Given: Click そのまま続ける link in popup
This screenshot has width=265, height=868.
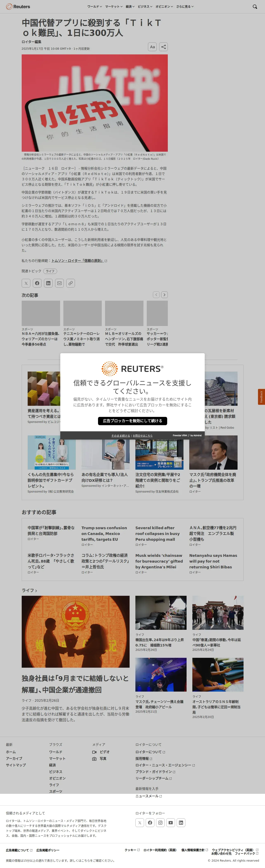Looking at the screenshot, I should pyautogui.click(x=121, y=436).
